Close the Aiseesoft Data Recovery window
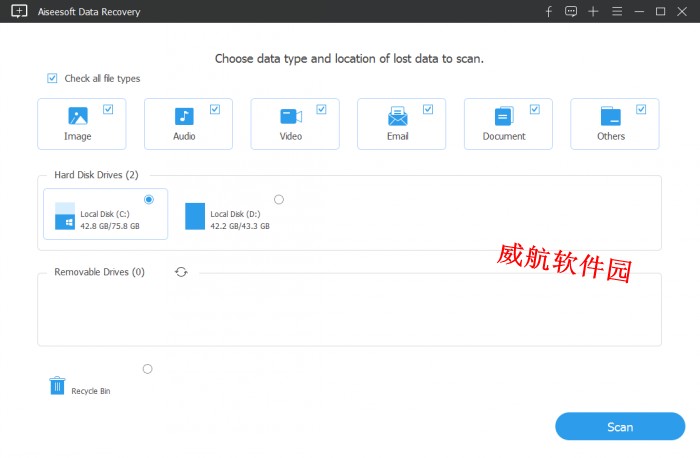The width and height of the screenshot is (700, 458). coord(682,11)
